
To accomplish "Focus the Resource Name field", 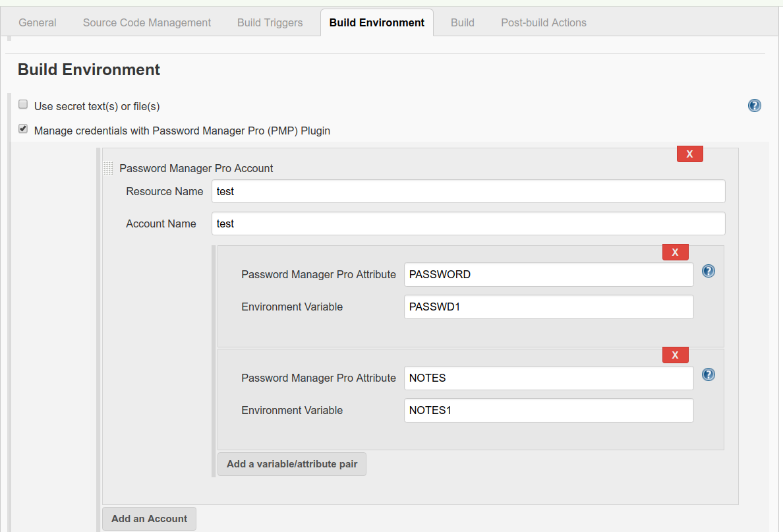I will pos(468,191).
